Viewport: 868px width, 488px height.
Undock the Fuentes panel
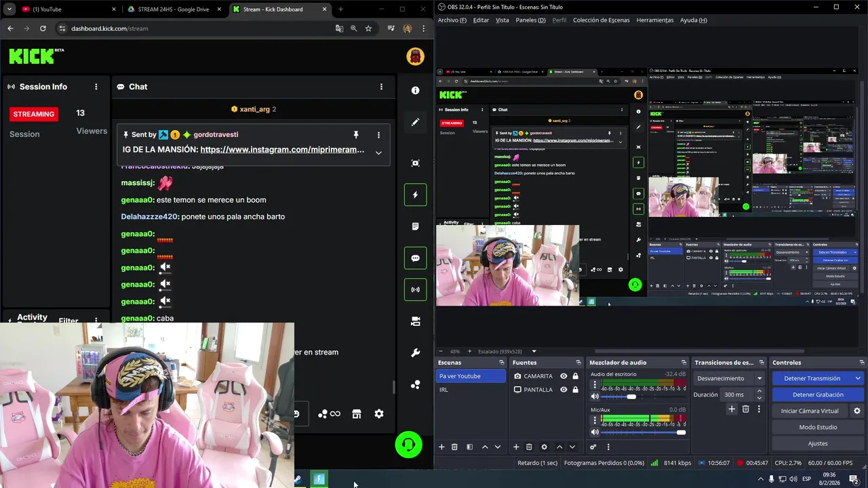click(578, 363)
